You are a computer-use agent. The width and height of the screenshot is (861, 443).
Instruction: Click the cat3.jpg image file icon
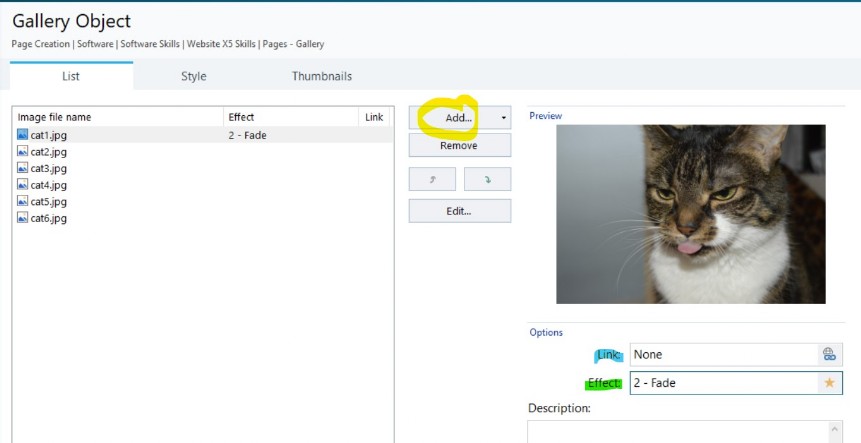[23, 167]
